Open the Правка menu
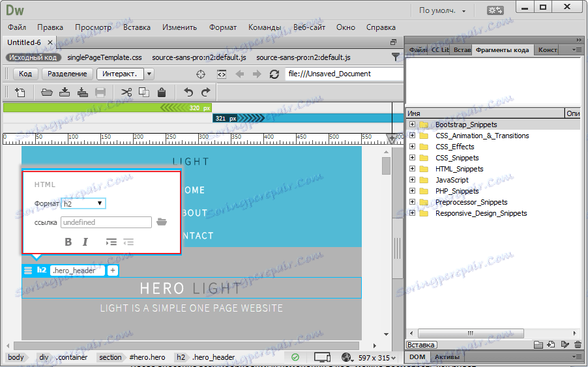This screenshot has height=367, width=588. pos(50,27)
